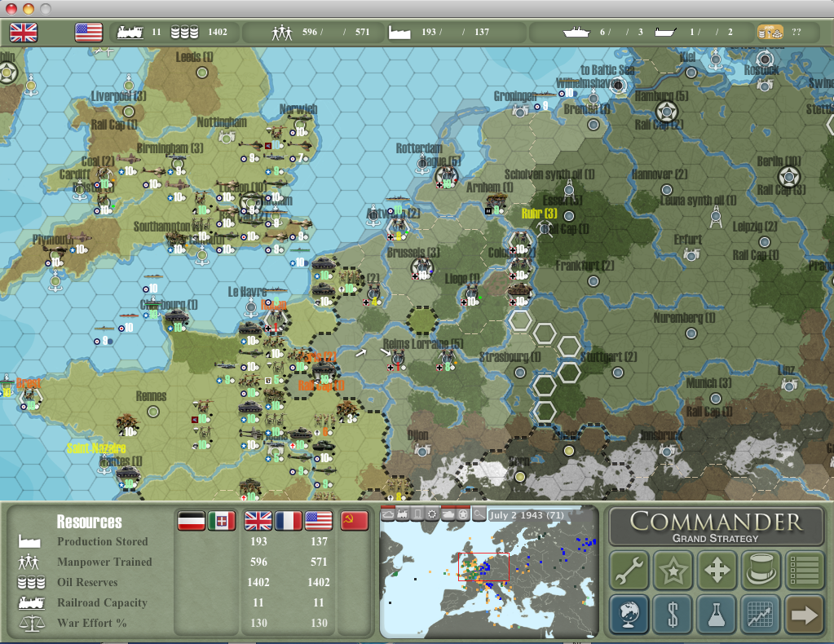Toggle the tank units overlay
834x644 pixels.
tap(448, 514)
